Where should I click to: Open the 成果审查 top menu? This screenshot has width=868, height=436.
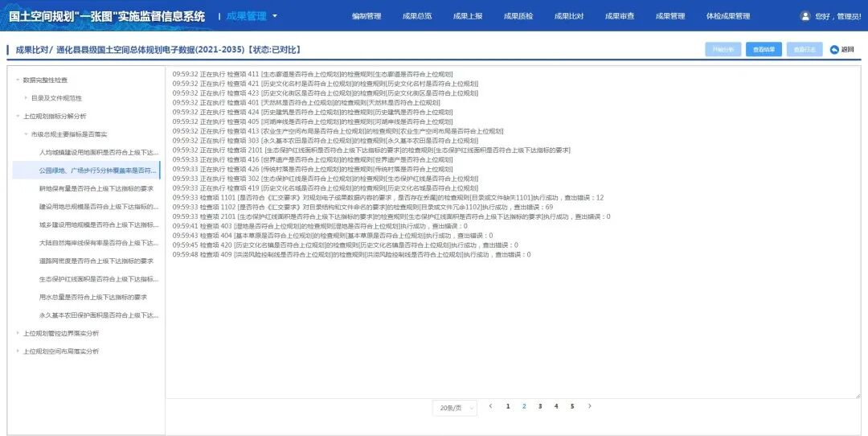pyautogui.click(x=620, y=16)
